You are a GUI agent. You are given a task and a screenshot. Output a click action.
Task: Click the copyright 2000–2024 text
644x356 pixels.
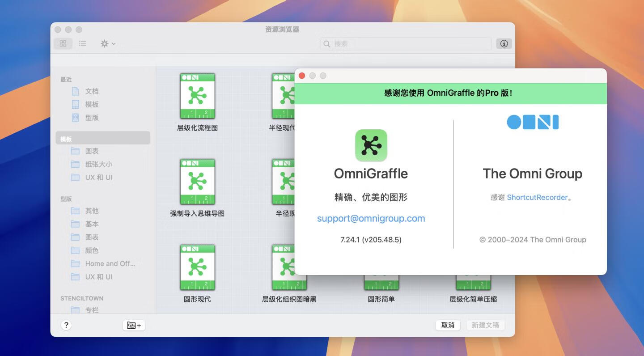[533, 240]
